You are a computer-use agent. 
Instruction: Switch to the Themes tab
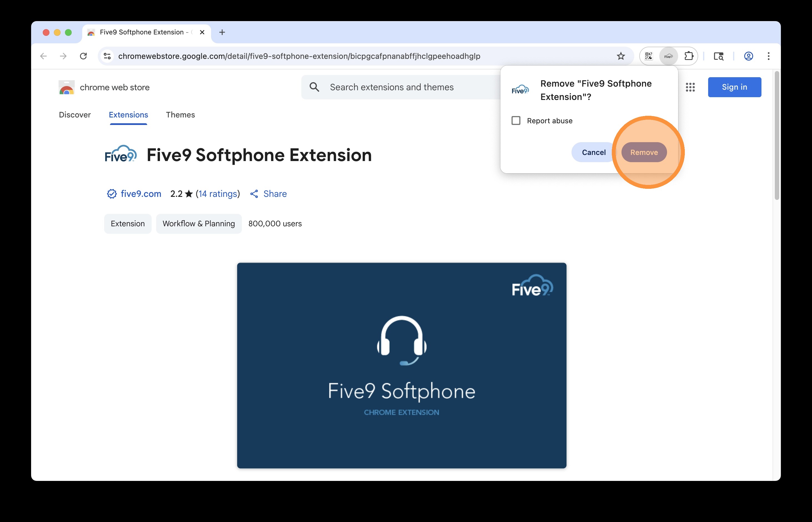181,115
